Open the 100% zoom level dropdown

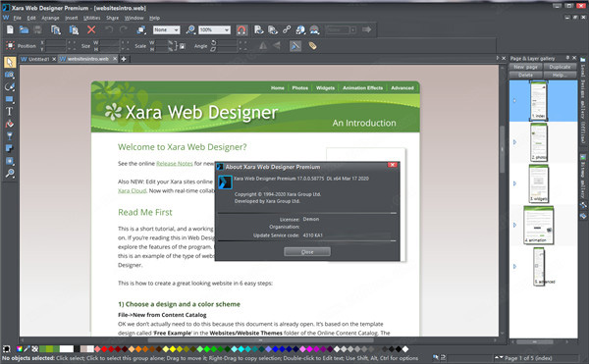click(214, 30)
